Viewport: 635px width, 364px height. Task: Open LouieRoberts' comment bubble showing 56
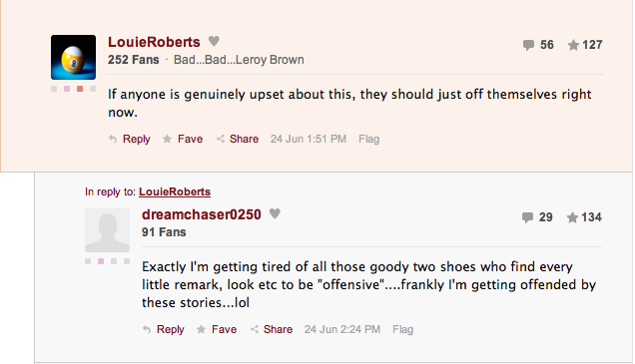tap(538, 45)
